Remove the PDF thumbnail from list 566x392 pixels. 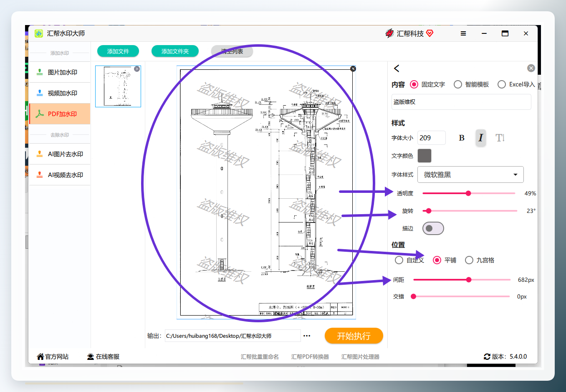(x=137, y=69)
